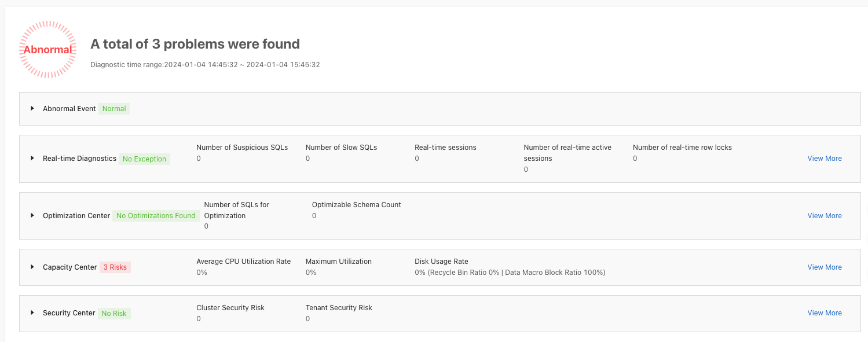The image size is (868, 342).
Task: Click the Disk Usage Rate metric
Action: tap(441, 262)
